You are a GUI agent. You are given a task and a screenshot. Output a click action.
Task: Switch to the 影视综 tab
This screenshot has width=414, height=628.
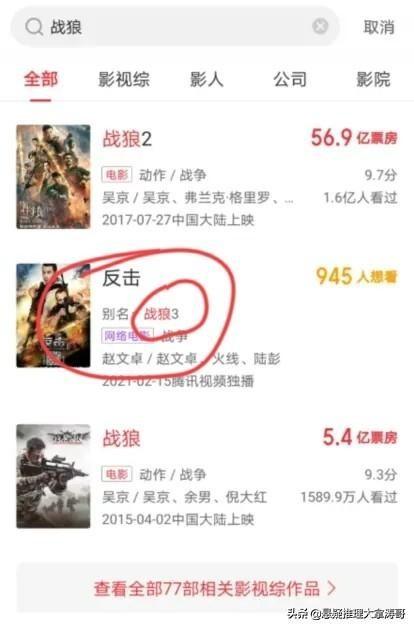click(124, 79)
